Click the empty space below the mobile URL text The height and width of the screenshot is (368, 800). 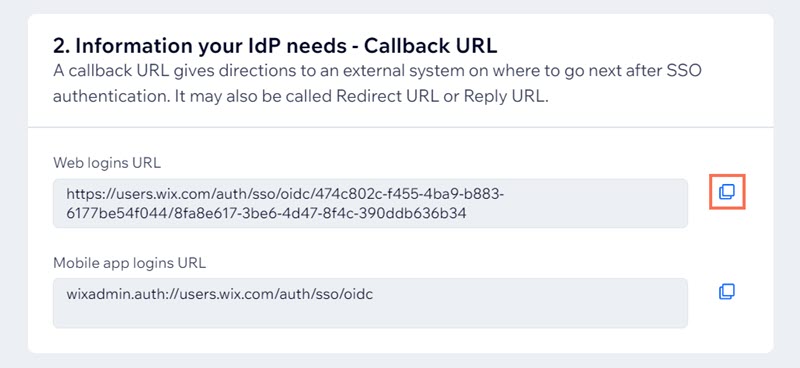(x=370, y=315)
